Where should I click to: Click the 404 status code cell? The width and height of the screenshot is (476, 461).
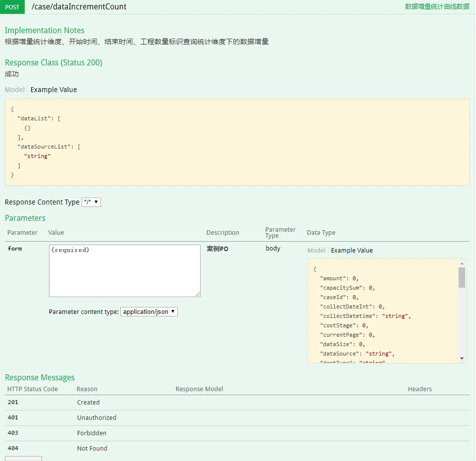[13, 448]
